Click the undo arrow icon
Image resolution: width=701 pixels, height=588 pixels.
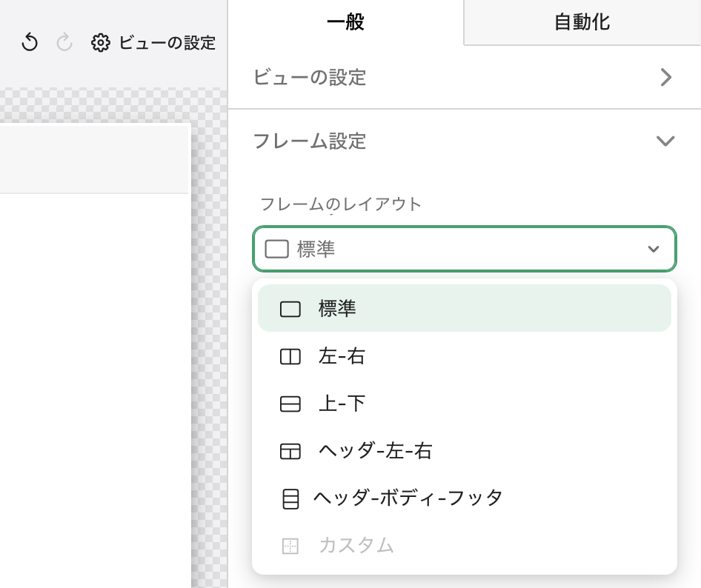(x=30, y=43)
